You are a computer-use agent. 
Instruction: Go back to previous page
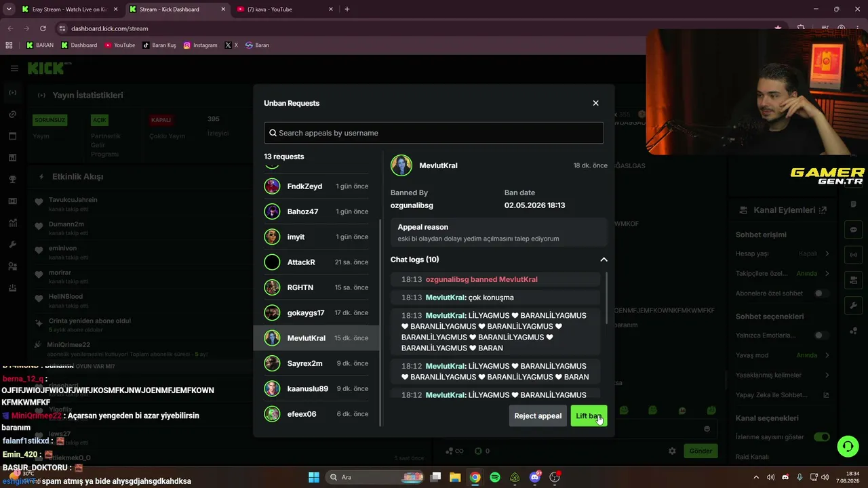(10, 28)
